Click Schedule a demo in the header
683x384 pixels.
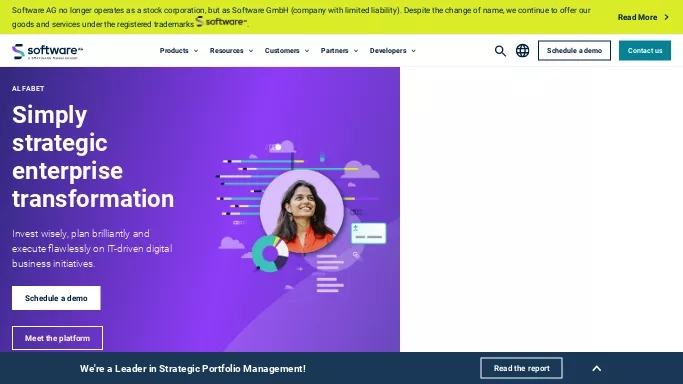(574, 51)
